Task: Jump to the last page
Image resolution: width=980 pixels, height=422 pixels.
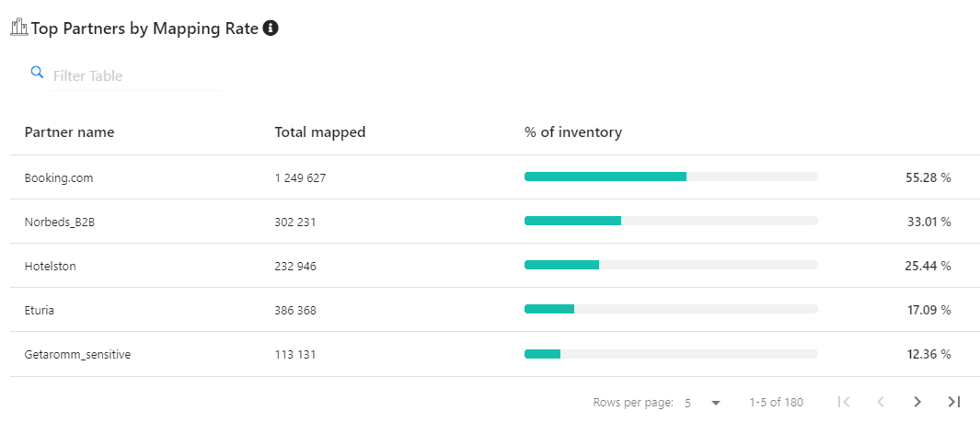Action: pyautogui.click(x=954, y=402)
